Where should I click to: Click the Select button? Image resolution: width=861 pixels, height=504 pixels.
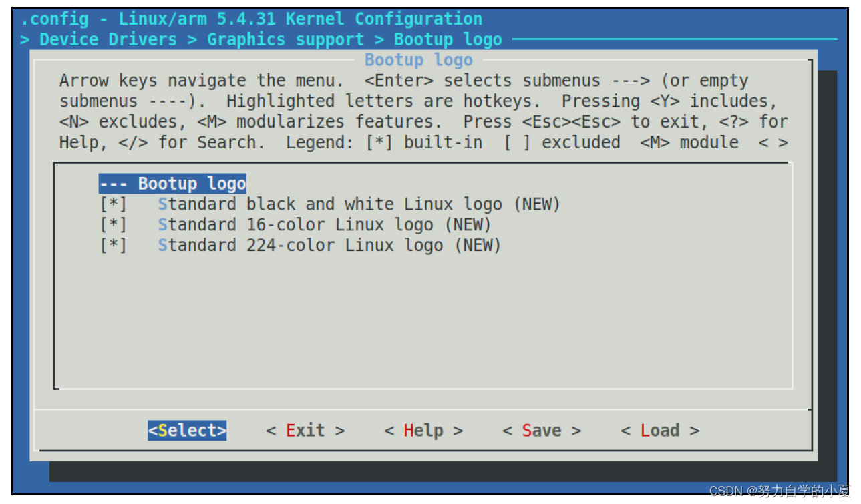[x=187, y=431]
